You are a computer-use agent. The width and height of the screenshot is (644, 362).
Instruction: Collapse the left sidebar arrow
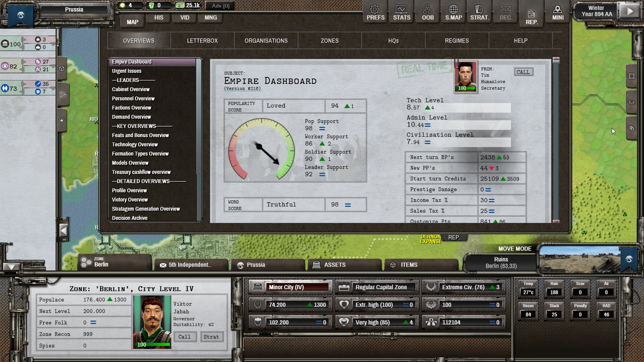(63, 230)
